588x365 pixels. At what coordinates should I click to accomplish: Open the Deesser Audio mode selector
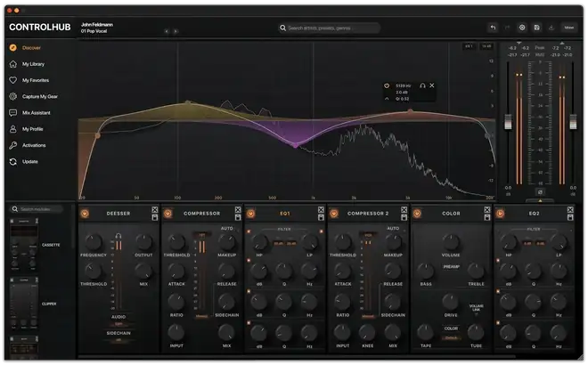pos(118,324)
